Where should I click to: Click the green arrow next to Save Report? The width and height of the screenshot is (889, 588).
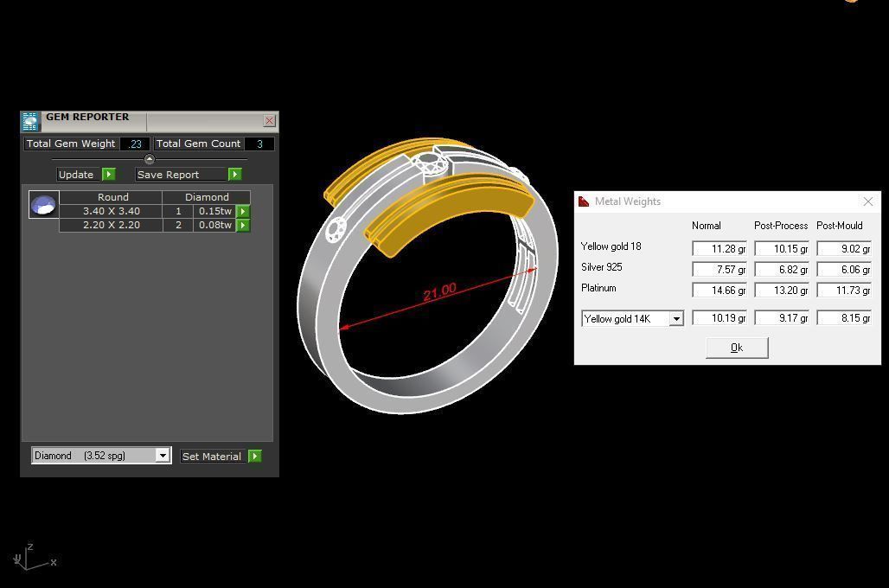pyautogui.click(x=234, y=174)
